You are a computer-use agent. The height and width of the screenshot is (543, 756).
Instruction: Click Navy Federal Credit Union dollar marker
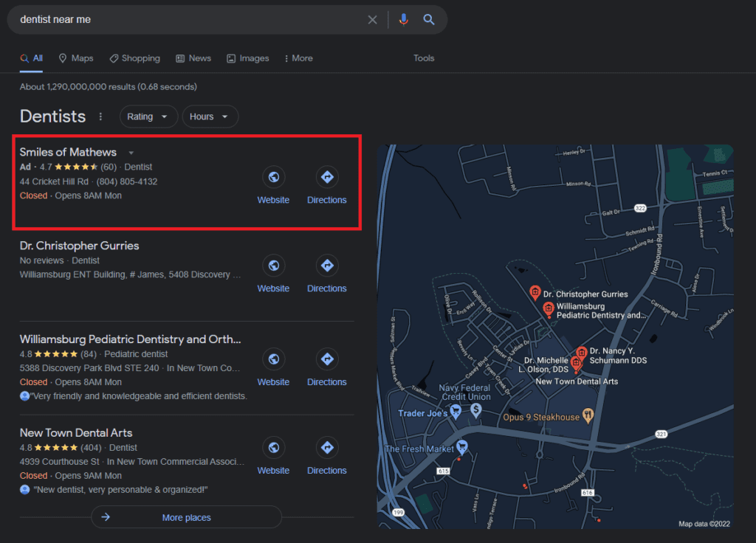[x=476, y=410]
